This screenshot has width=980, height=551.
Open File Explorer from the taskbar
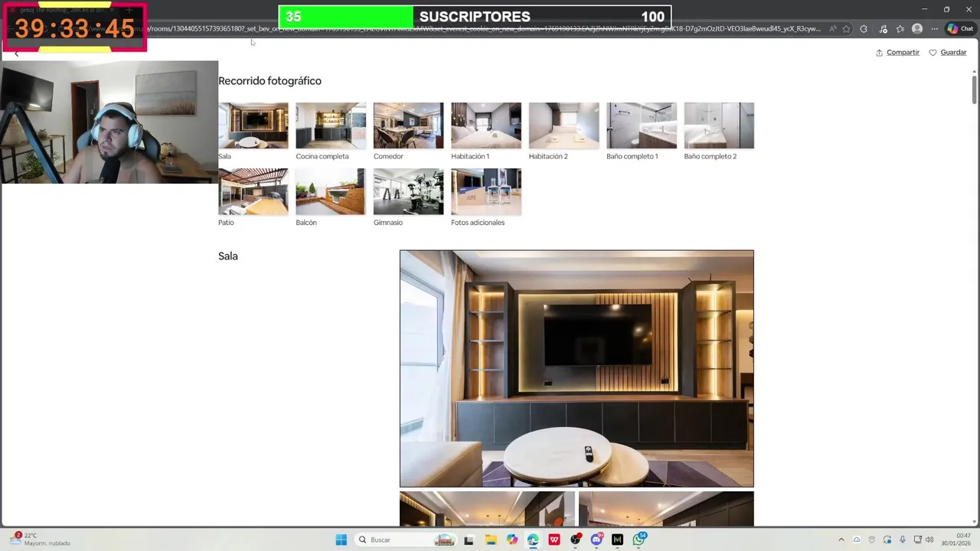pyautogui.click(x=491, y=540)
